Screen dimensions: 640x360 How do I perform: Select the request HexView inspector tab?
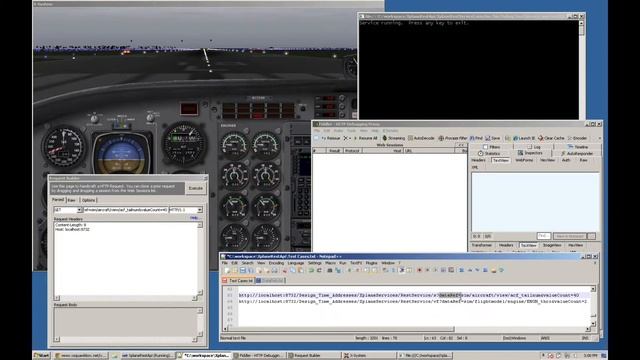click(547, 160)
